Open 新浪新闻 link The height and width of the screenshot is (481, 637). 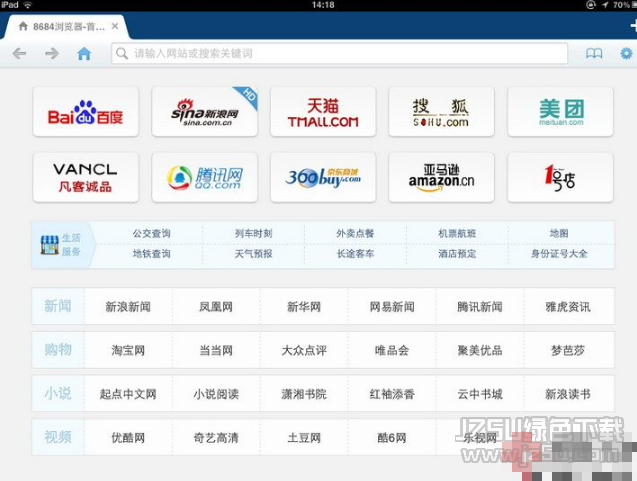pos(128,307)
